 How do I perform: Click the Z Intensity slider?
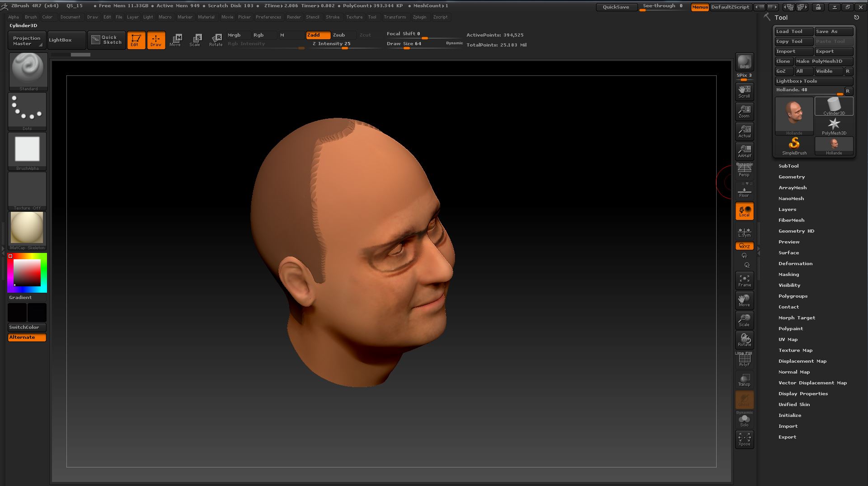tap(345, 44)
